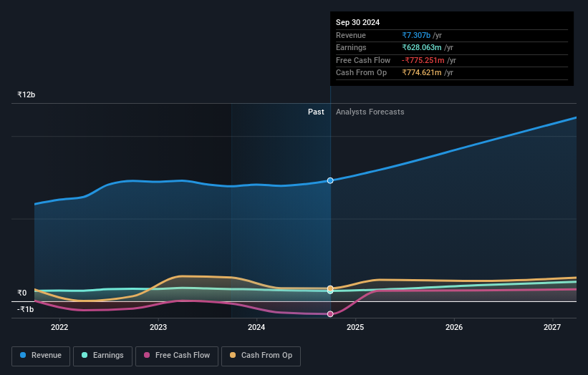The image size is (588, 375).
Task: Click the ₹7.307b revenue value in tooltip
Action: [x=416, y=35]
